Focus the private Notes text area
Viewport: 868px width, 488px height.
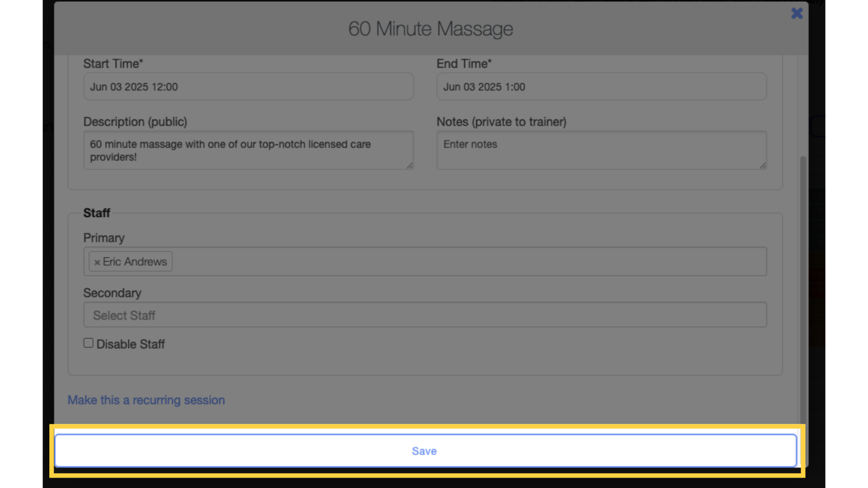(602, 150)
